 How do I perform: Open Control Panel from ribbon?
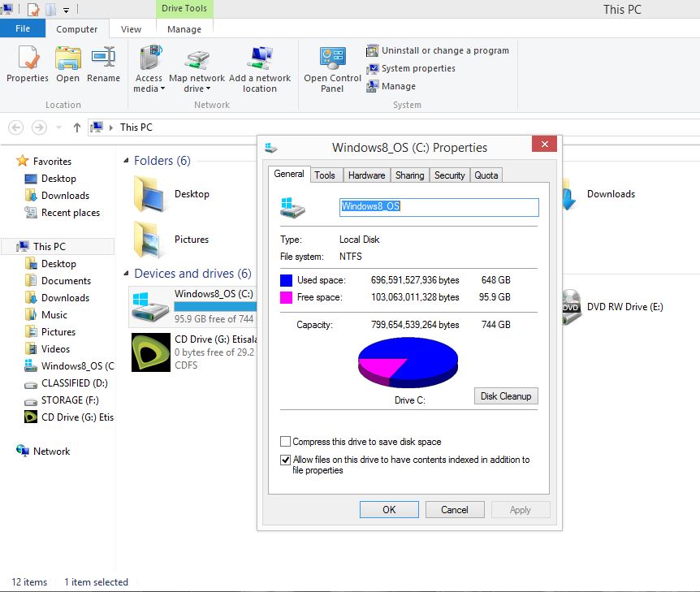click(333, 69)
